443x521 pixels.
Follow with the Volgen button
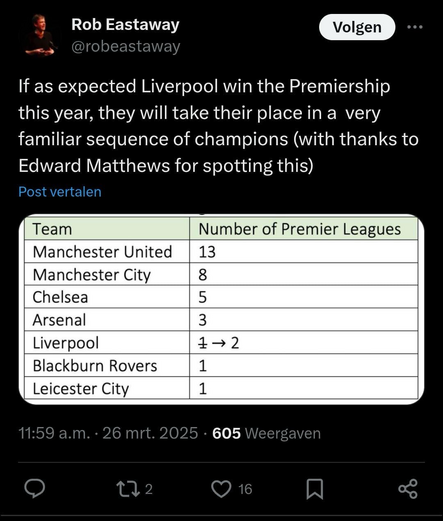click(x=357, y=27)
